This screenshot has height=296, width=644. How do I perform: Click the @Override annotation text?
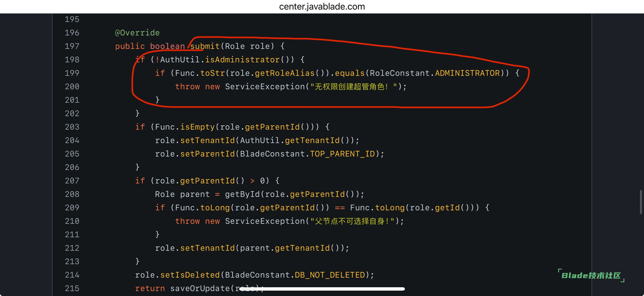(x=137, y=33)
